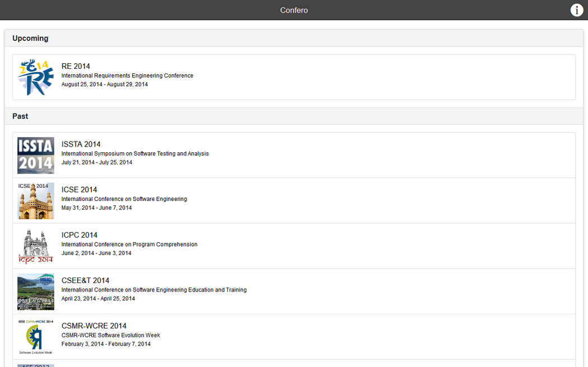Click the Confero app title
This screenshot has height=367, width=588.
pyautogui.click(x=294, y=10)
